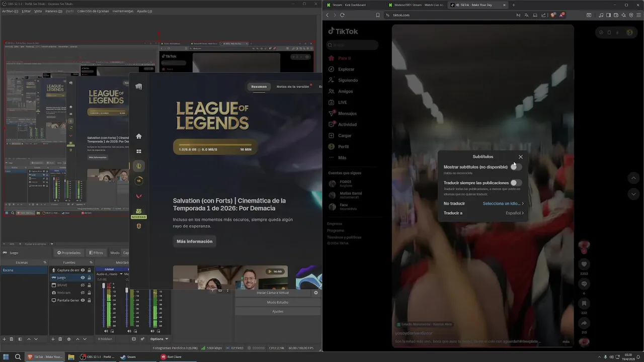Click Modo Estudio button in OBS
Image resolution: width=644 pixels, height=362 pixels.
[278, 302]
